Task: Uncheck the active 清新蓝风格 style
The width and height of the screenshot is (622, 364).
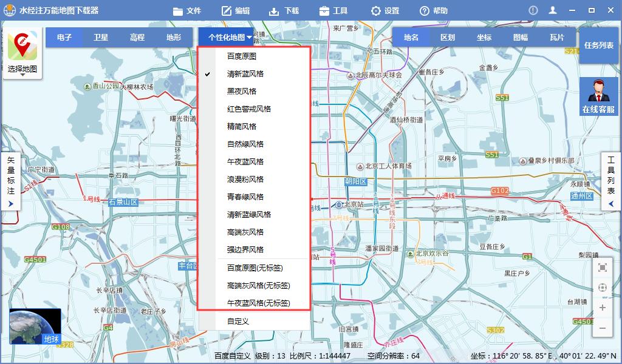Action: [245, 73]
